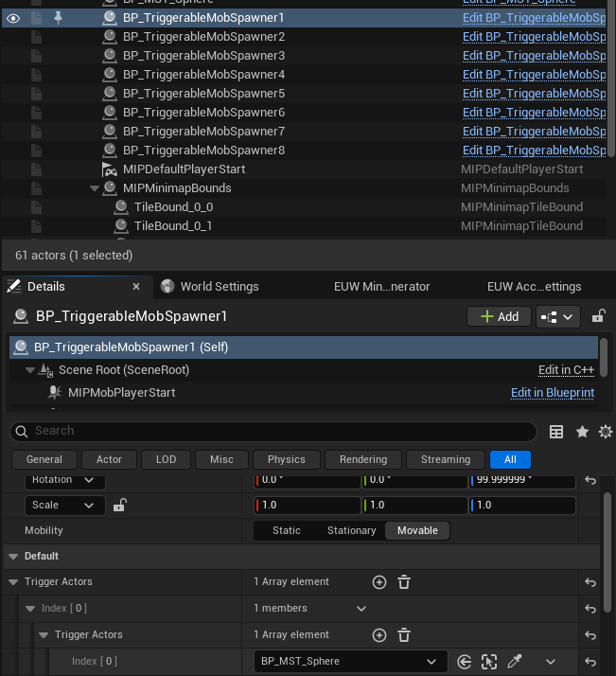The image size is (616, 676).
Task: Unpin BP_TriggerableMobSpawner1 pin icon
Action: pyautogui.click(x=58, y=18)
